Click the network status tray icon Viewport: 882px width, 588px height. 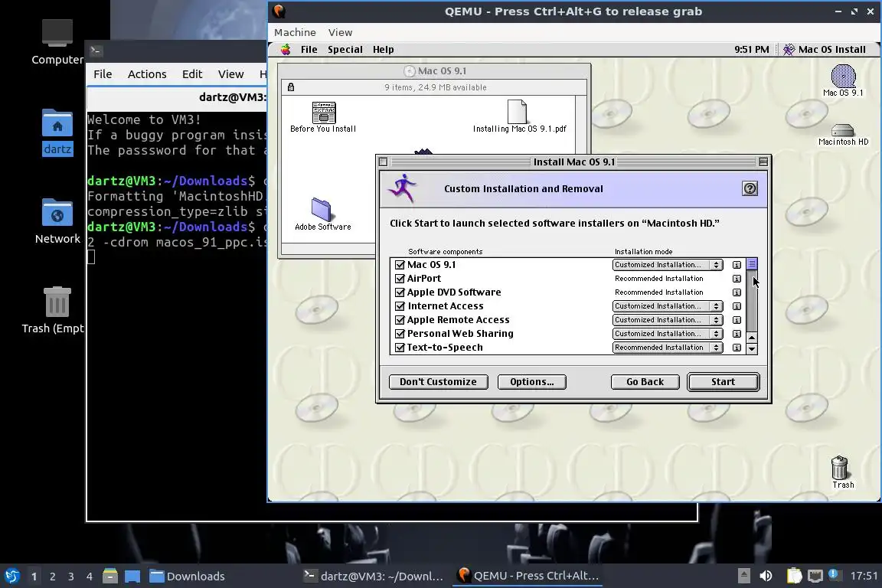(x=815, y=576)
